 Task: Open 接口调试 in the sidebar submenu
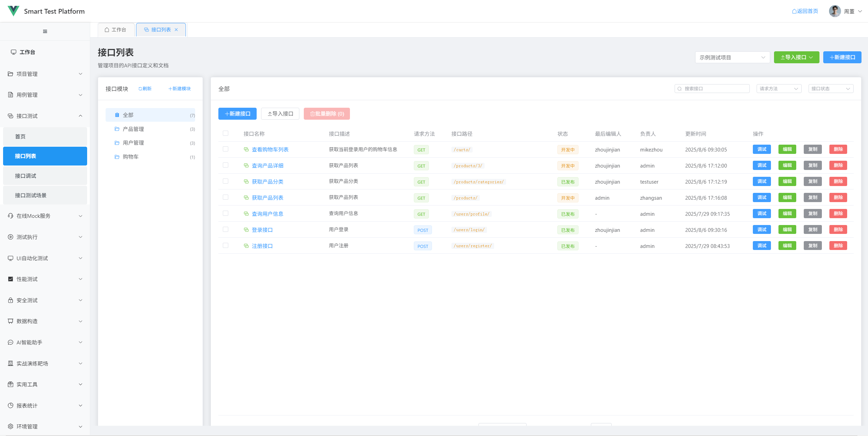click(26, 176)
